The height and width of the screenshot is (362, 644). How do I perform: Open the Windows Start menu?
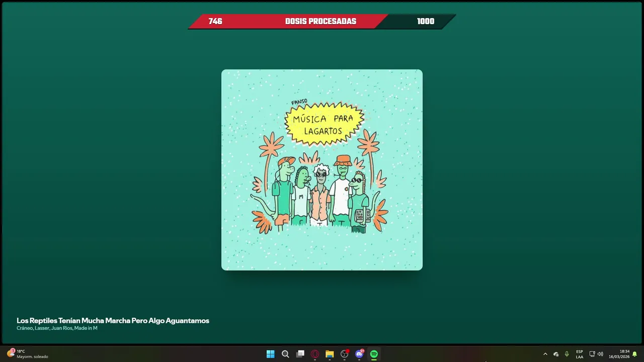point(270,354)
